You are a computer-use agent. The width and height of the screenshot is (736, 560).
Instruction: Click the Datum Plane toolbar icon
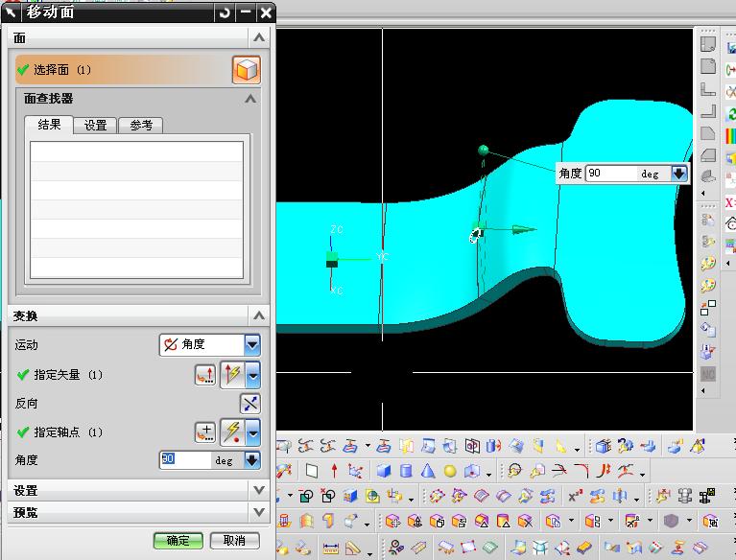point(312,471)
